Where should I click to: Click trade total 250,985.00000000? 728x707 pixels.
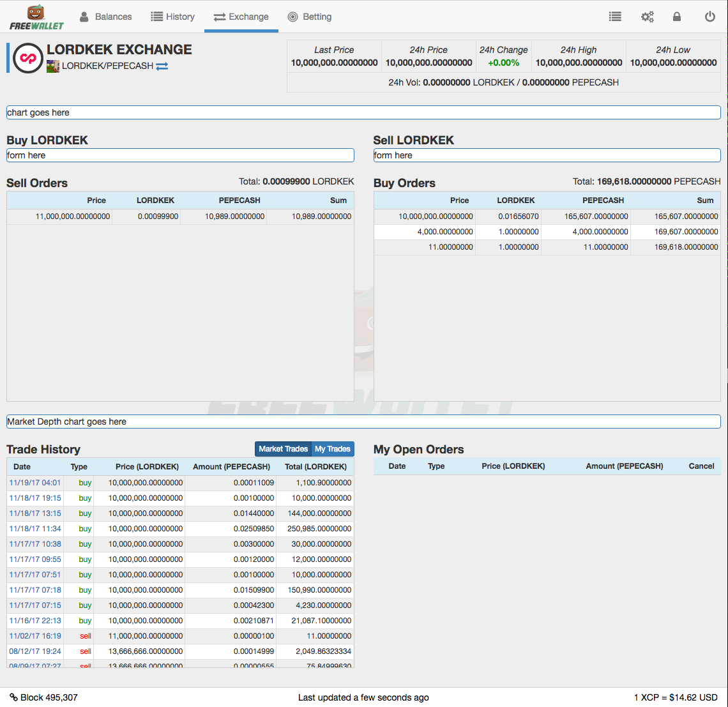point(319,529)
